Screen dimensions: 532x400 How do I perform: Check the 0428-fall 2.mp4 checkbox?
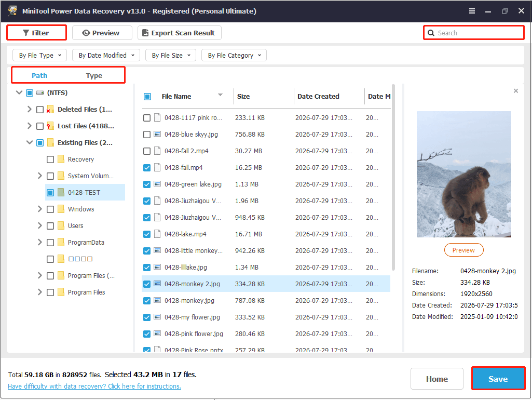click(x=147, y=151)
